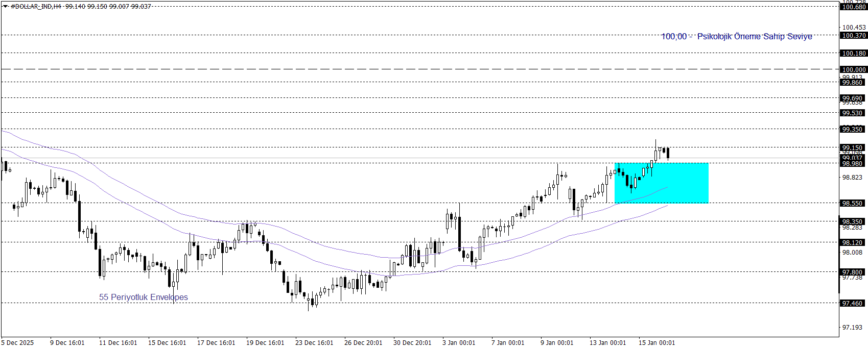
Task: Click the 3 Jan 00:01 time label
Action: pos(459,342)
